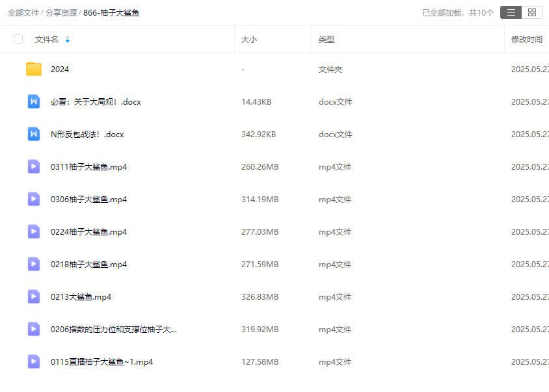
Task: Click the 文件夹 type cell
Action: 330,70
